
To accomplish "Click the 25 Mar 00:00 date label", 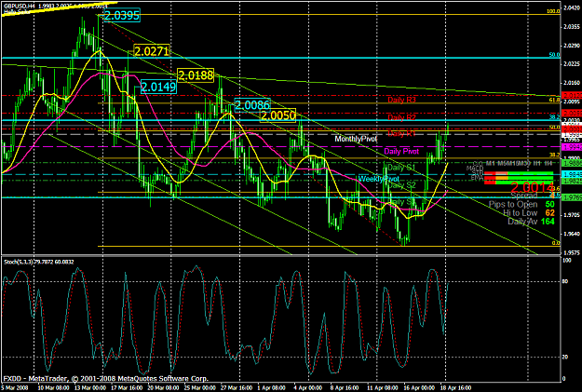I will pos(199,388).
